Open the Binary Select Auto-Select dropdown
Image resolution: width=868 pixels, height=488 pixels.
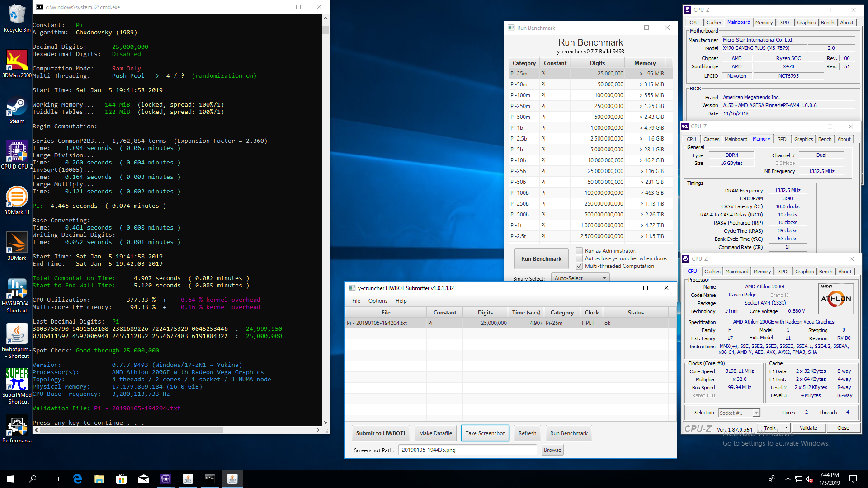[x=580, y=278]
